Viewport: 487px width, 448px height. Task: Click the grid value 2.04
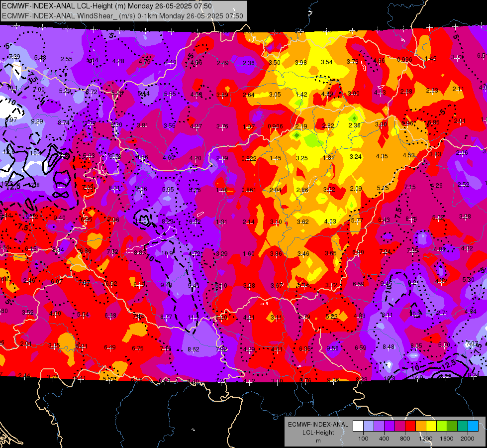click(275, 190)
